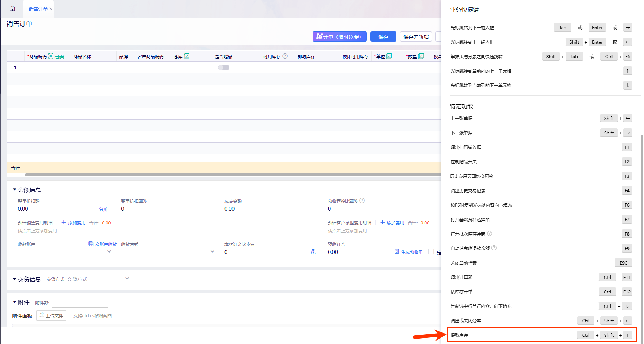Tick the checkbox right of 生成预收单
Screen dimensions: 644x344
pyautogui.click(x=431, y=251)
